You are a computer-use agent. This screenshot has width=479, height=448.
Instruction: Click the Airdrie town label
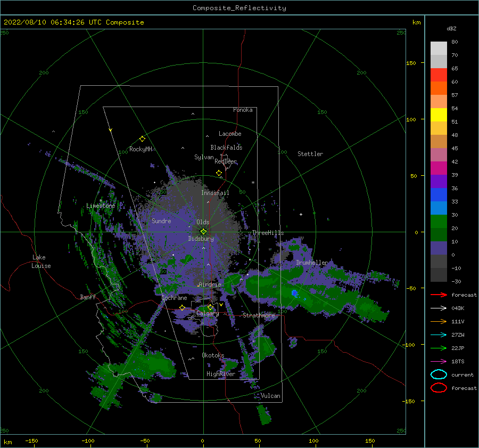[210, 284]
